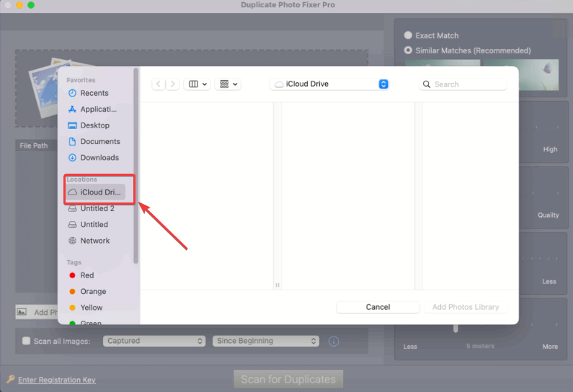Viewport: 573px width, 392px height.
Task: Open the iCloud Drive location popup
Action: pyautogui.click(x=329, y=84)
